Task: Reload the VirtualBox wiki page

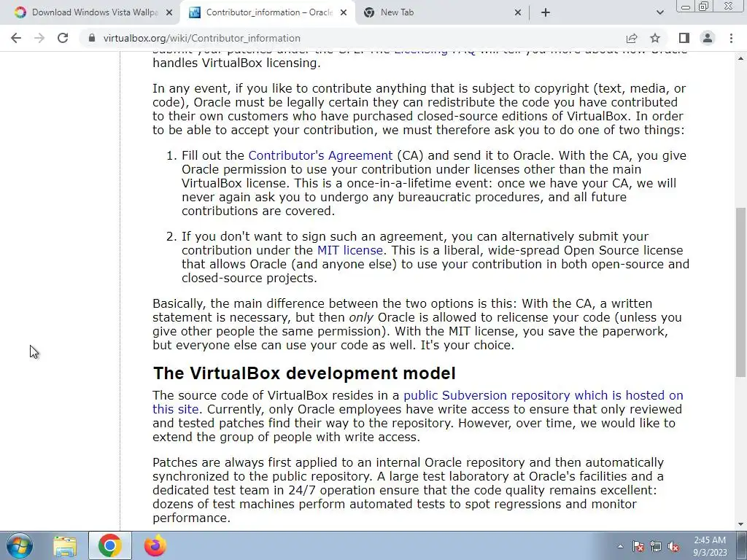Action: pos(63,38)
